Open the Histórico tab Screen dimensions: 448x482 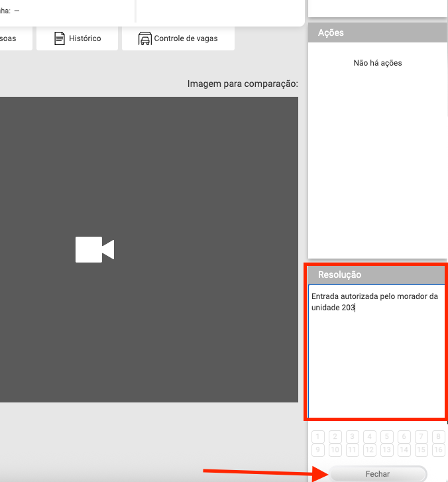click(78, 38)
